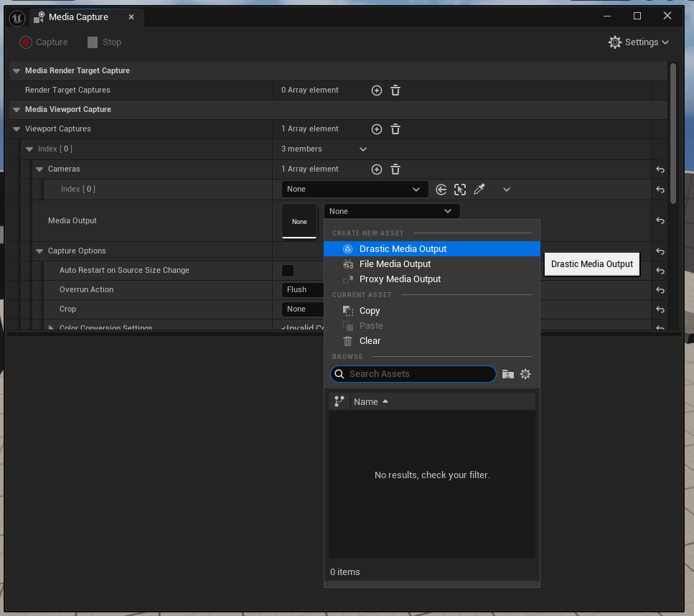Collapse the 3 members Index [0] entry
Image resolution: width=694 pixels, height=616 pixels.
29,149
